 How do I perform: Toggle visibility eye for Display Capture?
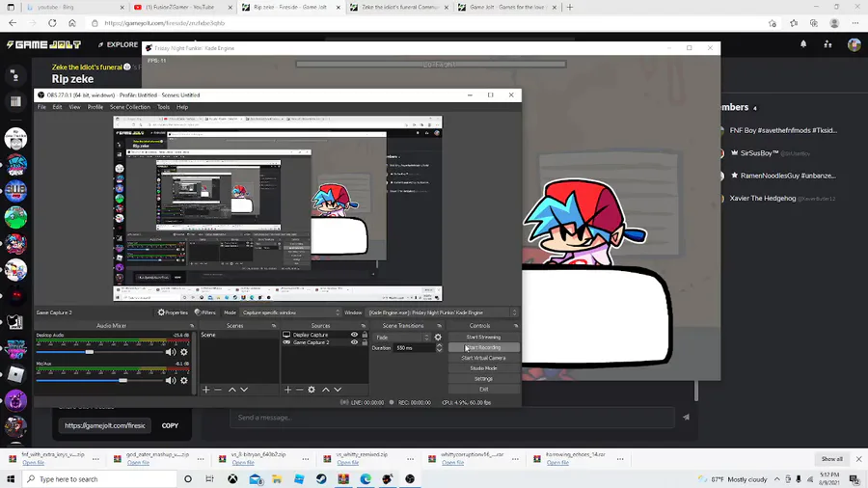click(x=354, y=335)
